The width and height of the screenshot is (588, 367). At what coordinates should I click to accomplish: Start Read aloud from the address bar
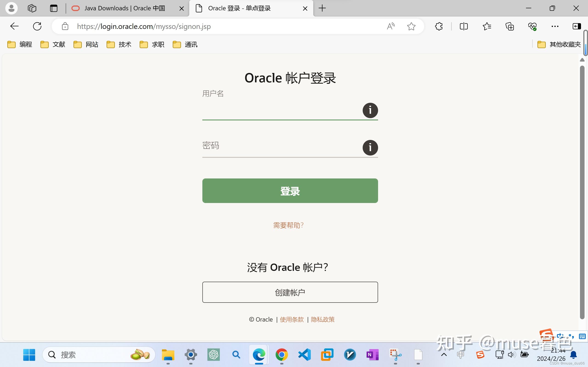[391, 26]
